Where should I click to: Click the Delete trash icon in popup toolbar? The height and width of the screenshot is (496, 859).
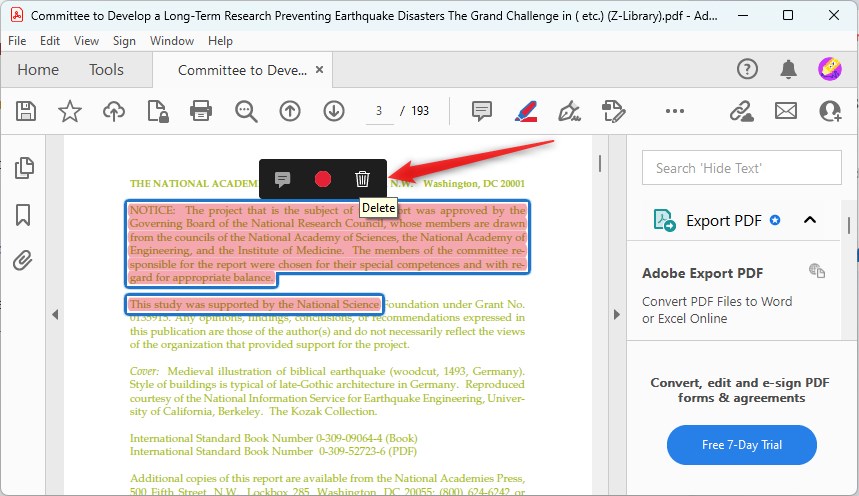coord(362,179)
